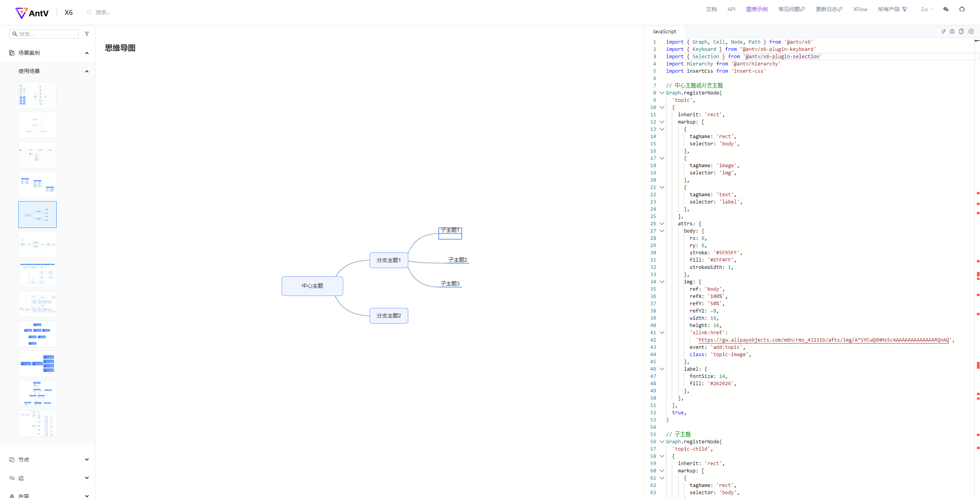Click the sidebar search magnifier icon
The image size is (980, 498).
[15, 34]
